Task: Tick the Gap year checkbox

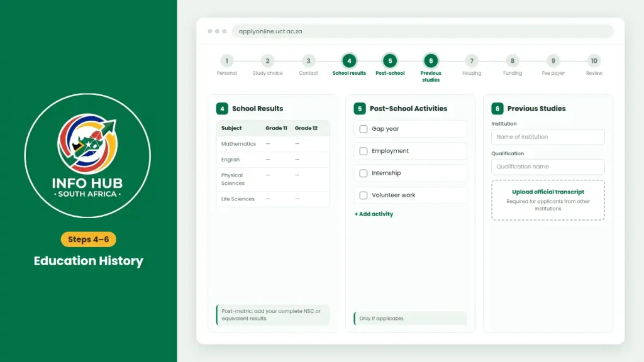Action: click(x=364, y=129)
